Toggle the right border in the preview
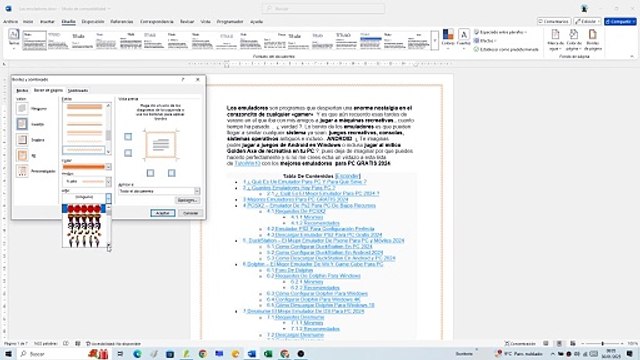The width and height of the screenshot is (640, 360). (x=171, y=173)
